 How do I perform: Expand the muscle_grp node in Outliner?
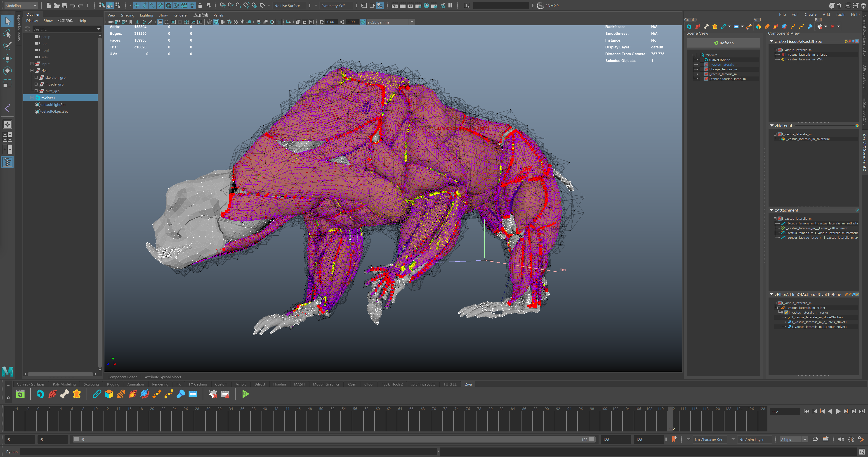(x=36, y=84)
